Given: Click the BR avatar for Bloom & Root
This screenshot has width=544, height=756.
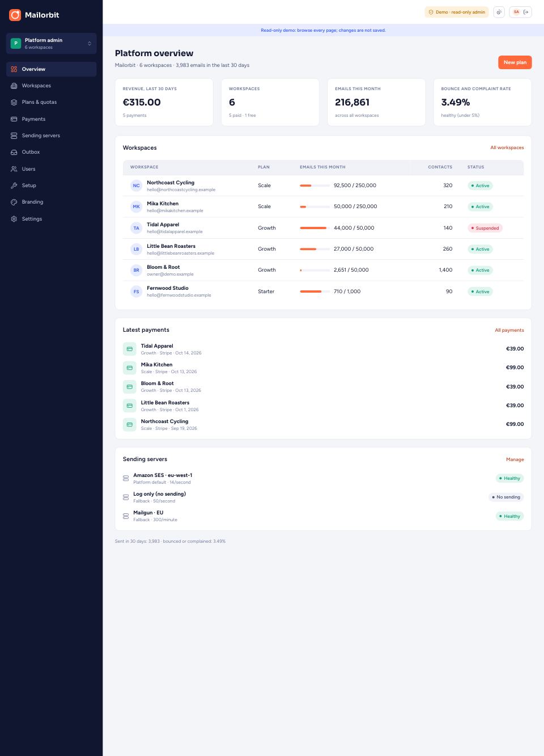Looking at the screenshot, I should 136,270.
